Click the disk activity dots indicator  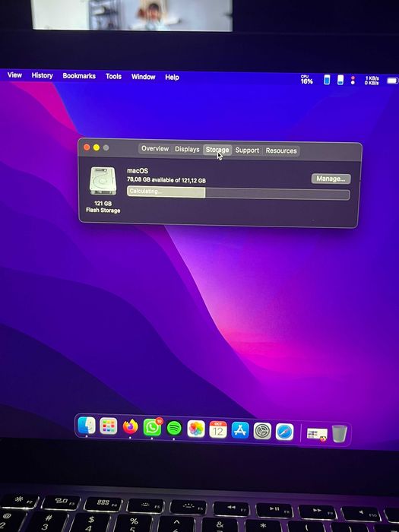click(x=353, y=80)
